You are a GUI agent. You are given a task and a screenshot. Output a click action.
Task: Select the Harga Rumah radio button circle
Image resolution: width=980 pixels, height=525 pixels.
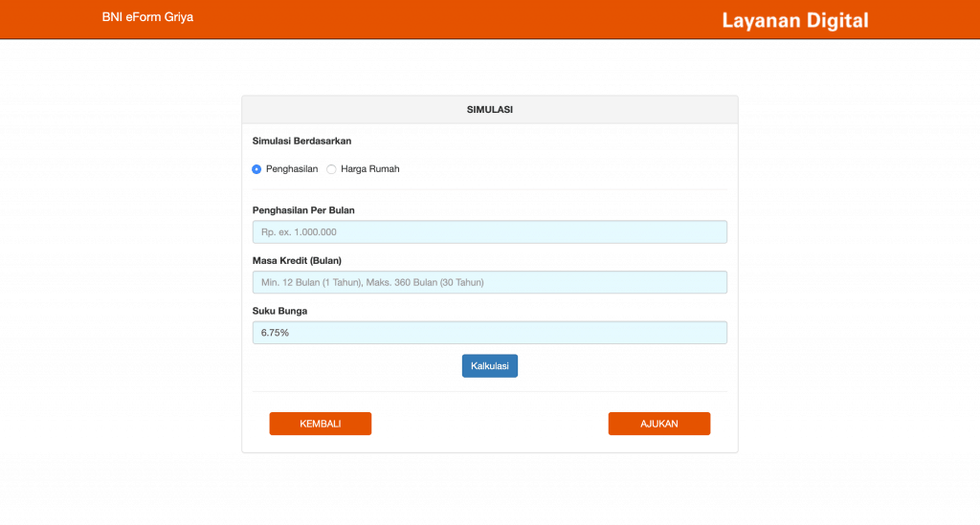point(331,169)
